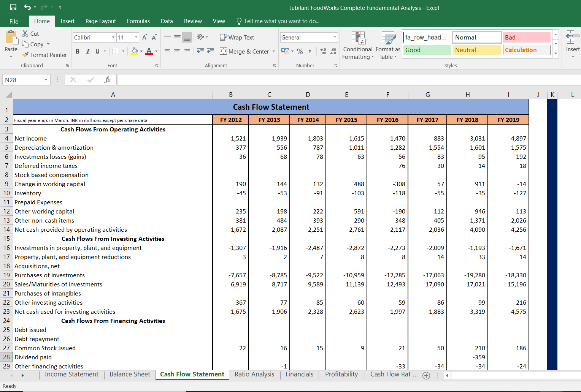Image resolution: width=581 pixels, height=392 pixels.
Task: Toggle Underline formatting
Action: 97,51
